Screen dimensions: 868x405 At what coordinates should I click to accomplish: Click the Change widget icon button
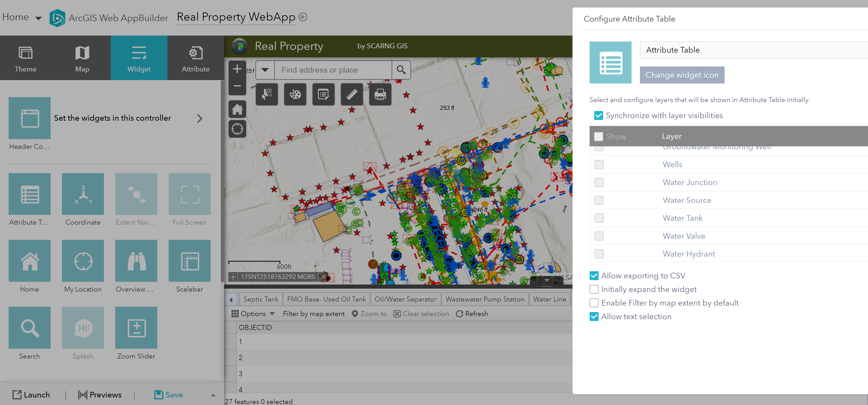pyautogui.click(x=682, y=75)
